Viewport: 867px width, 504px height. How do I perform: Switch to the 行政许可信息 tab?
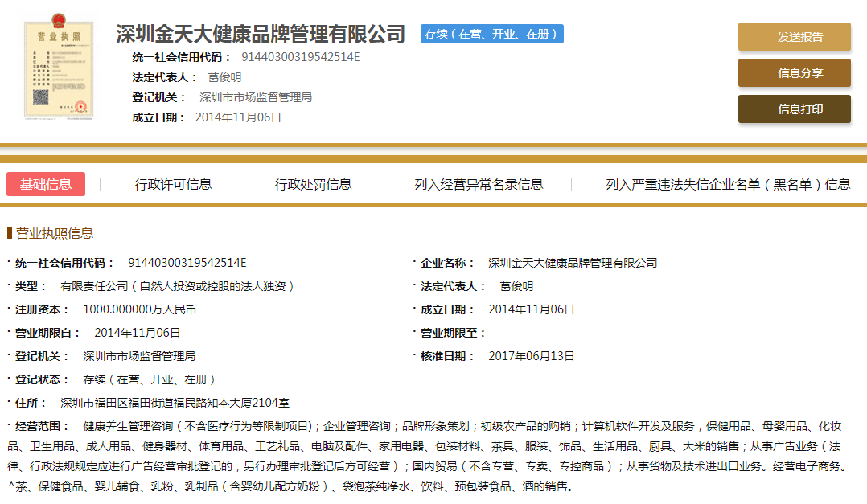point(173,184)
